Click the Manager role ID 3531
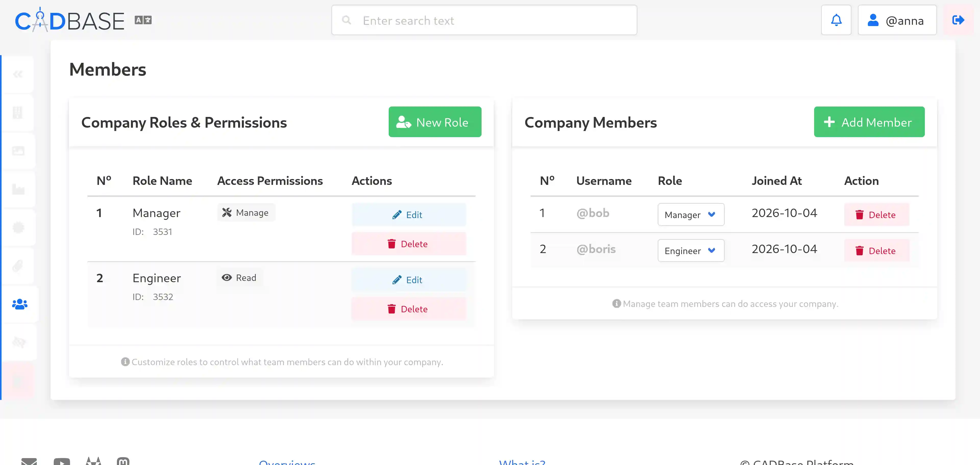This screenshot has height=465, width=980. [152, 231]
